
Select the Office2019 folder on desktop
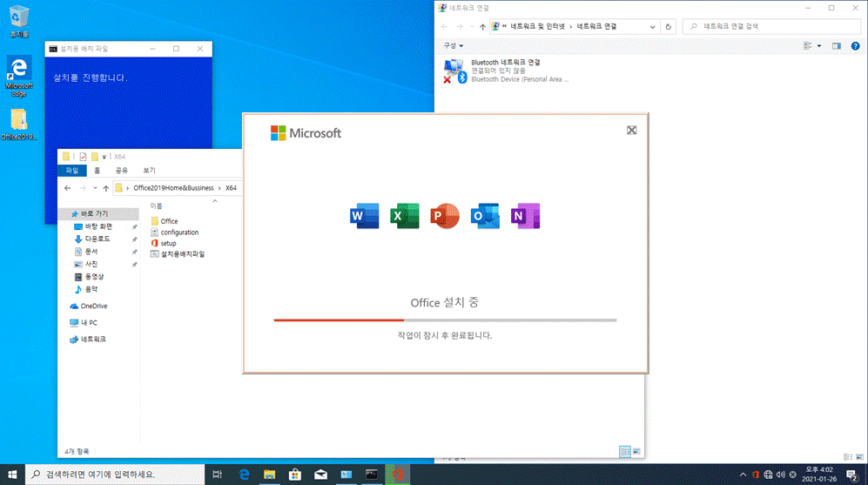[19, 125]
